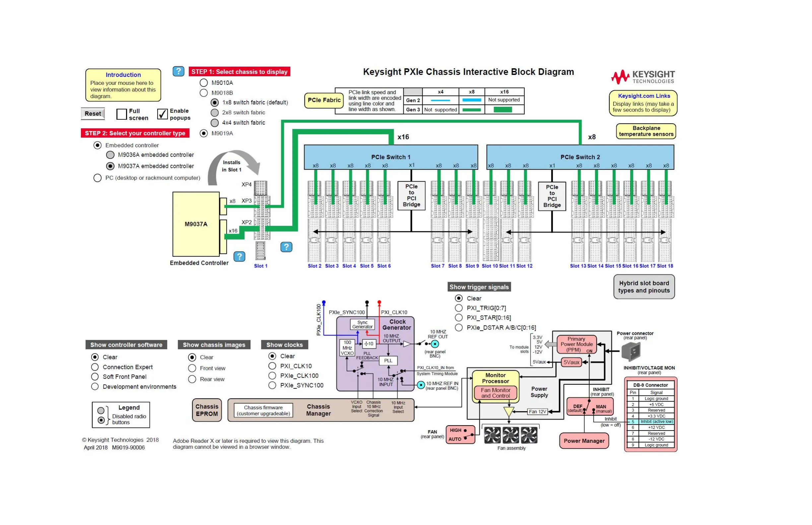Select PC desktop or rackmount controller option
This screenshot has width=812, height=525.
pyautogui.click(x=98, y=178)
